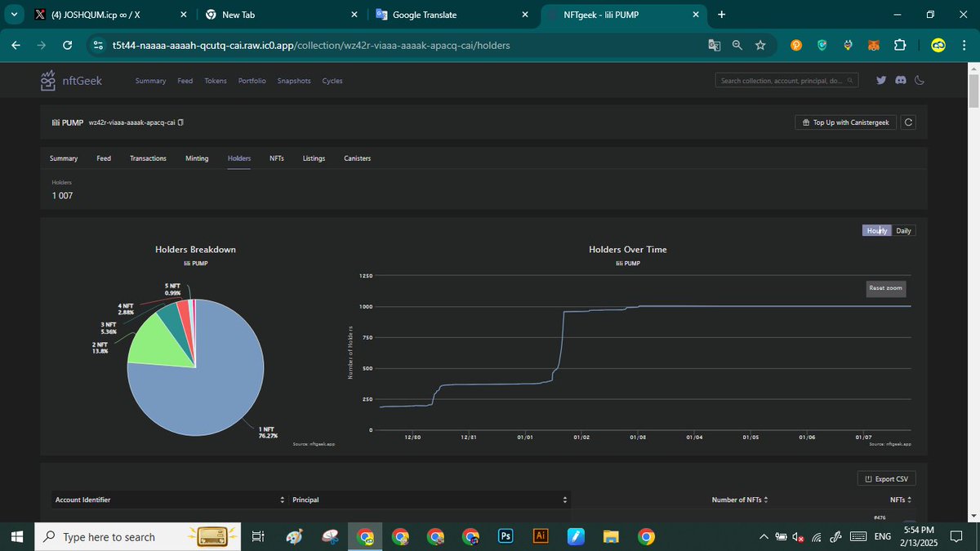
Task: Switch to Listings tab
Action: pos(314,158)
